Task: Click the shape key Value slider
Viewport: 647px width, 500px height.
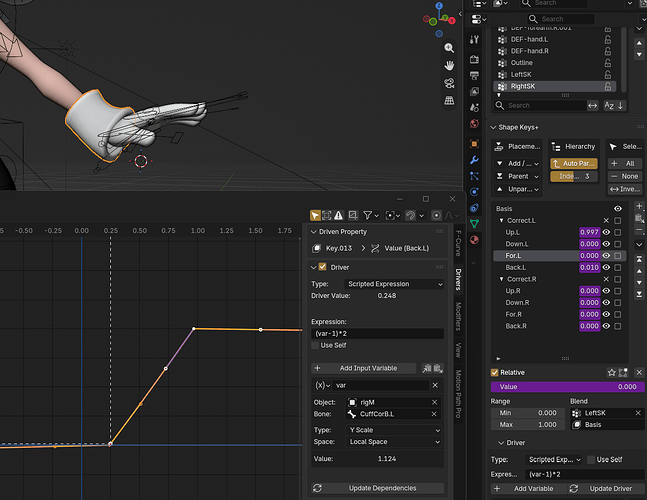Action: (567, 387)
